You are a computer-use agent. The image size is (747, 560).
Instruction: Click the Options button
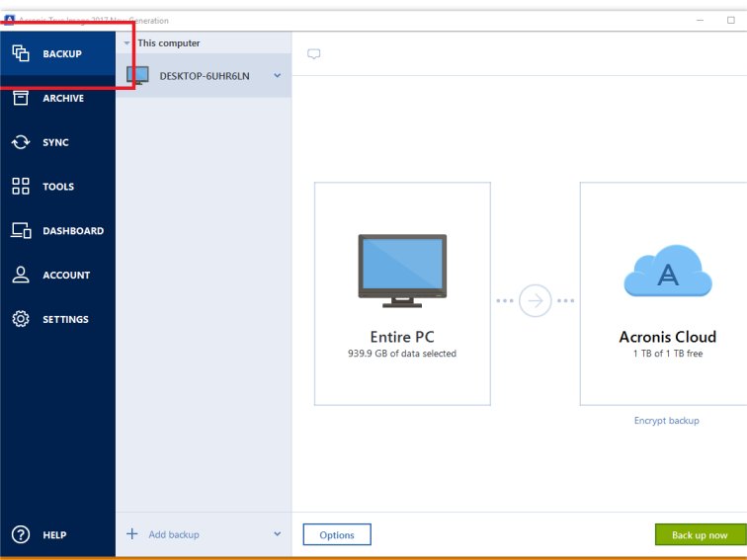pyautogui.click(x=337, y=534)
